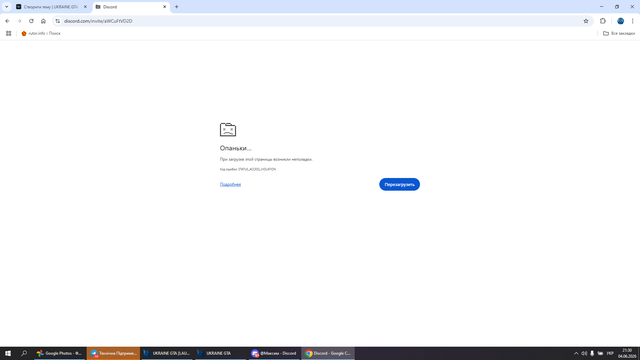Restore down the Chrome window
Screen dimensions: 640x360
(617, 7)
